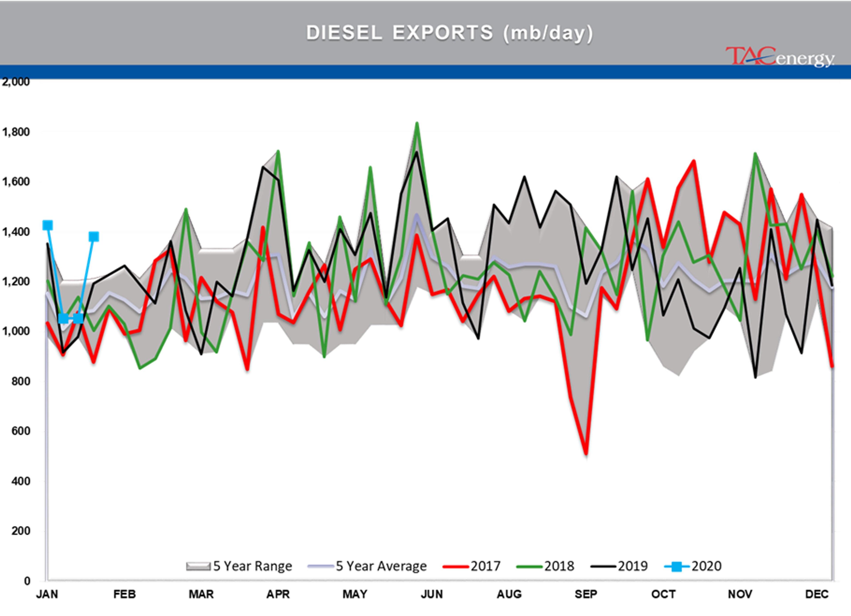This screenshot has width=851, height=616.
Task: Click the 1,000 y-axis value
Action: pyautogui.click(x=16, y=331)
